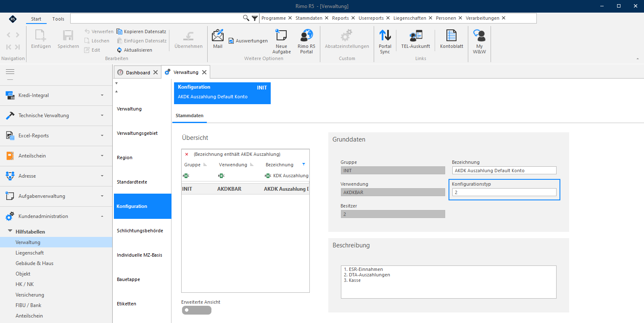Click the Neue Aufgabe icon
The image size is (644, 323).
[281, 35]
